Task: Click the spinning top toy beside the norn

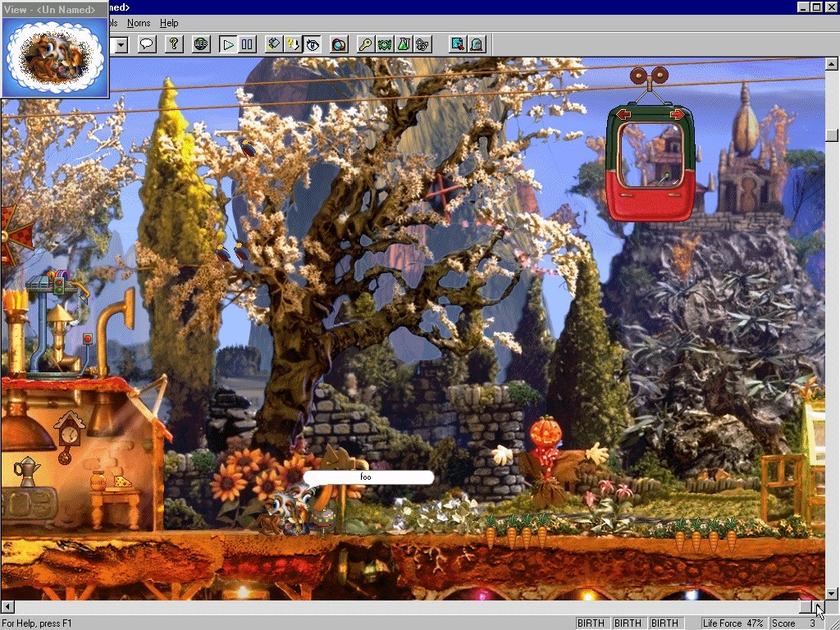Action: (324, 521)
